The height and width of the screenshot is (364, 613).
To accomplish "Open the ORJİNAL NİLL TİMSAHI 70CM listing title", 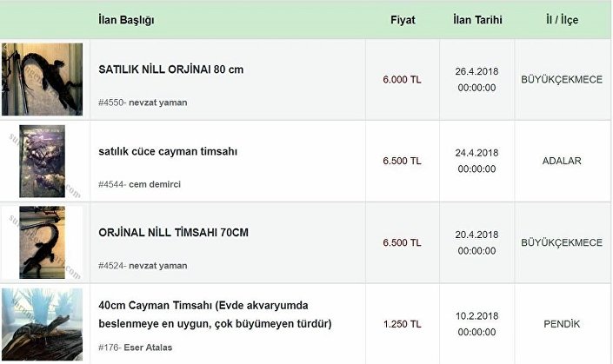I will (x=173, y=232).
